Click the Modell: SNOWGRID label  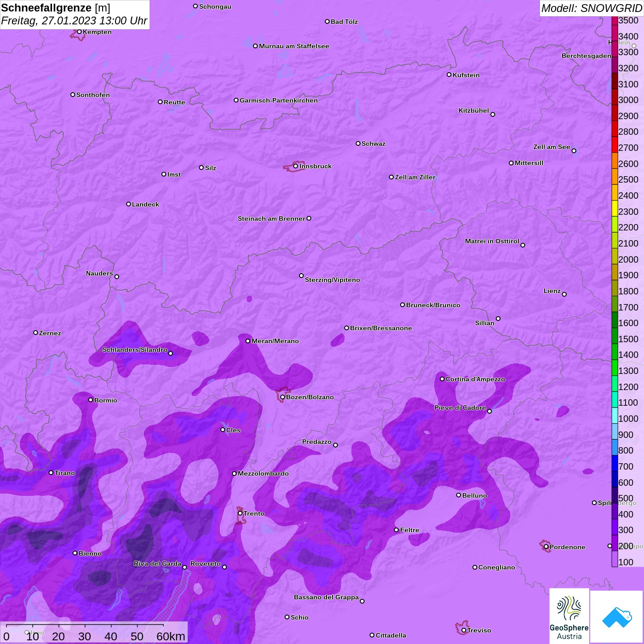pyautogui.click(x=592, y=8)
